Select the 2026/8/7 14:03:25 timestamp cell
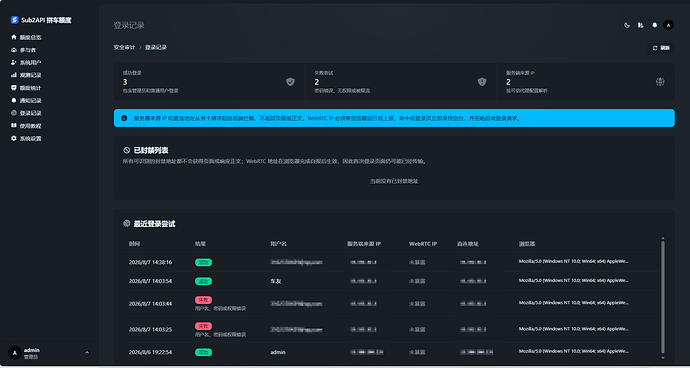 pos(150,330)
